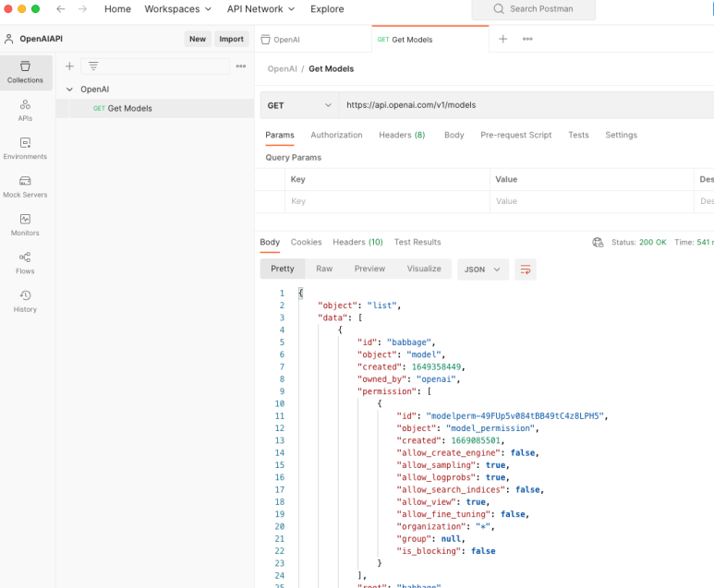The image size is (714, 588).
Task: Switch to the Authorization tab
Action: 336,135
